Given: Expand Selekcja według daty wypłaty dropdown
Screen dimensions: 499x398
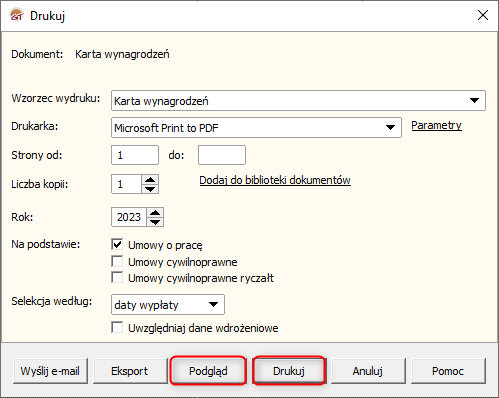Looking at the screenshot, I should [168, 304].
